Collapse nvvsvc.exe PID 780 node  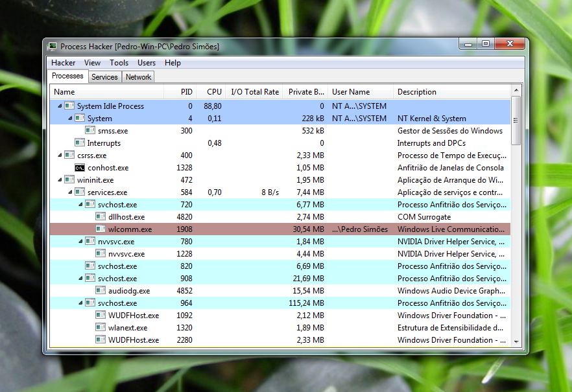tap(80, 241)
